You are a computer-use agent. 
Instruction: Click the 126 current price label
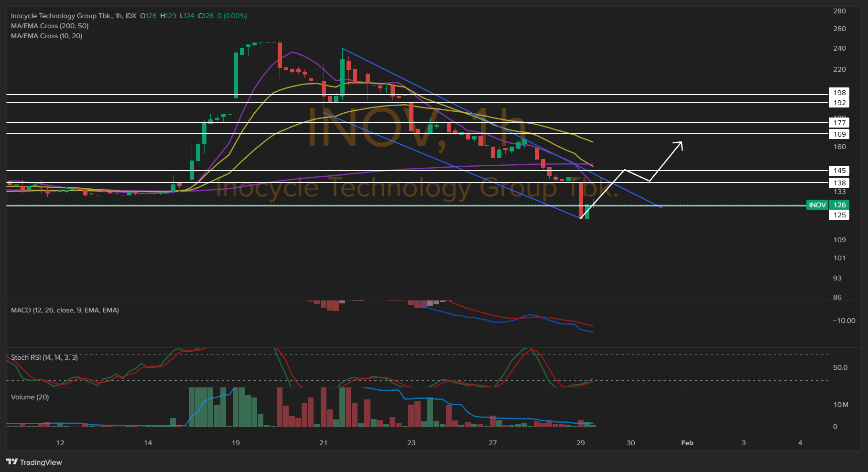839,205
